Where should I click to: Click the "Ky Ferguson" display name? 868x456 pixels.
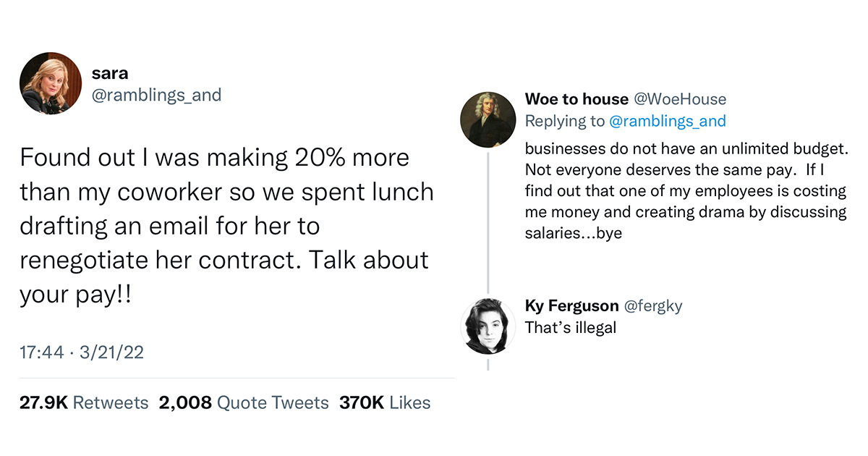point(571,306)
